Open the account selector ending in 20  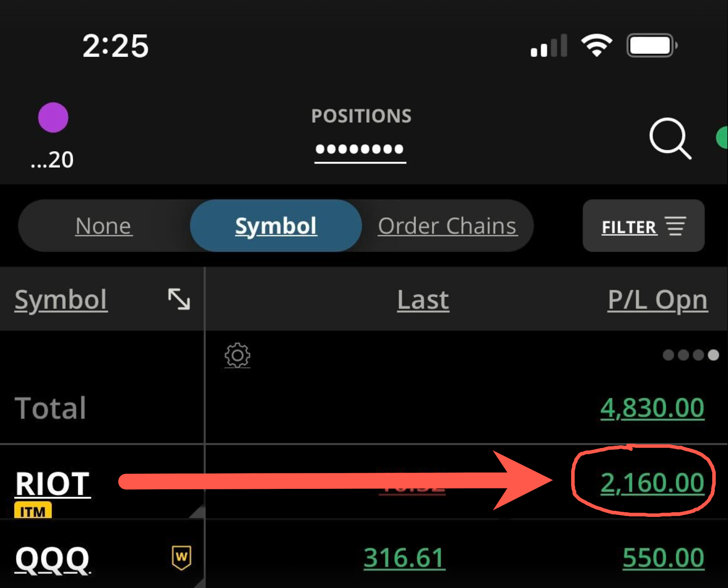pyautogui.click(x=52, y=160)
